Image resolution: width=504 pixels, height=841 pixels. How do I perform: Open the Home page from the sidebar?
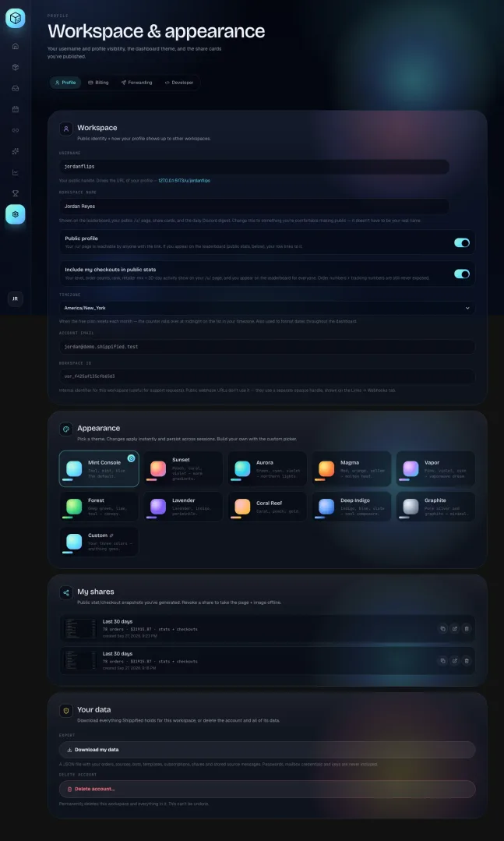[15, 46]
